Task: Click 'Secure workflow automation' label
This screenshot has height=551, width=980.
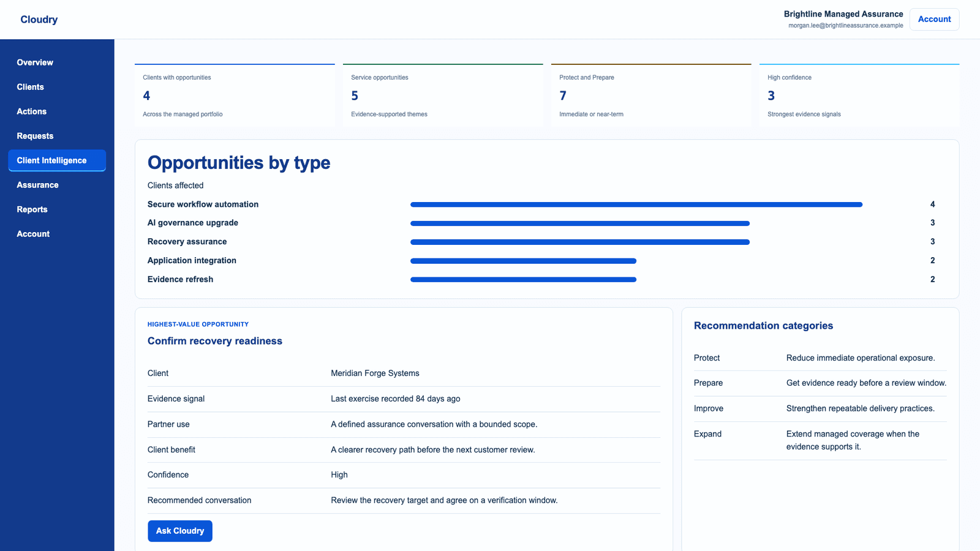Action: click(203, 204)
